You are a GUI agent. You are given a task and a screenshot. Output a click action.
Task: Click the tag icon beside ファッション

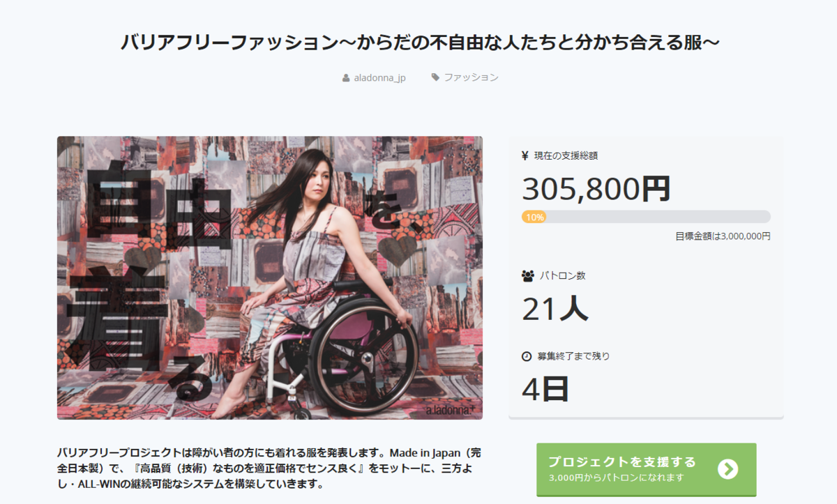click(x=435, y=77)
